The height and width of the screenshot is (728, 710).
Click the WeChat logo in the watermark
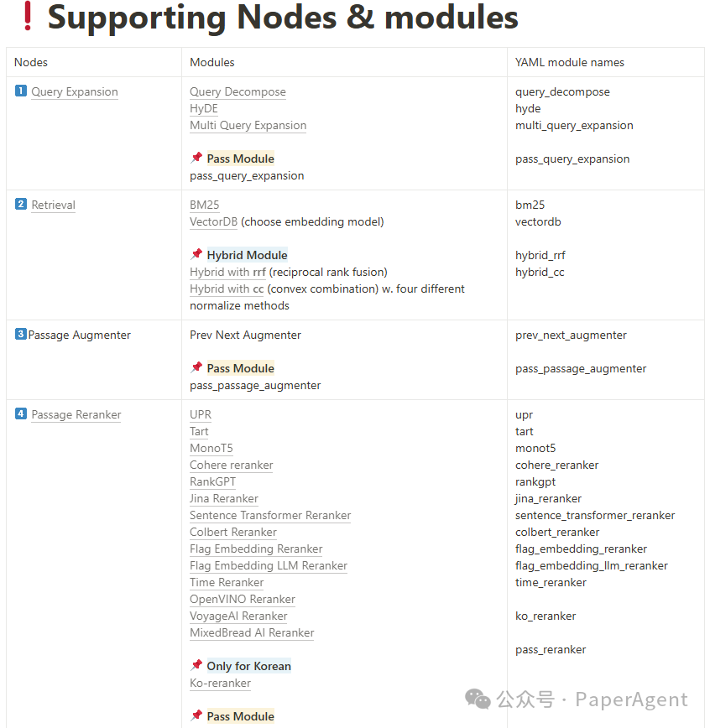[478, 699]
